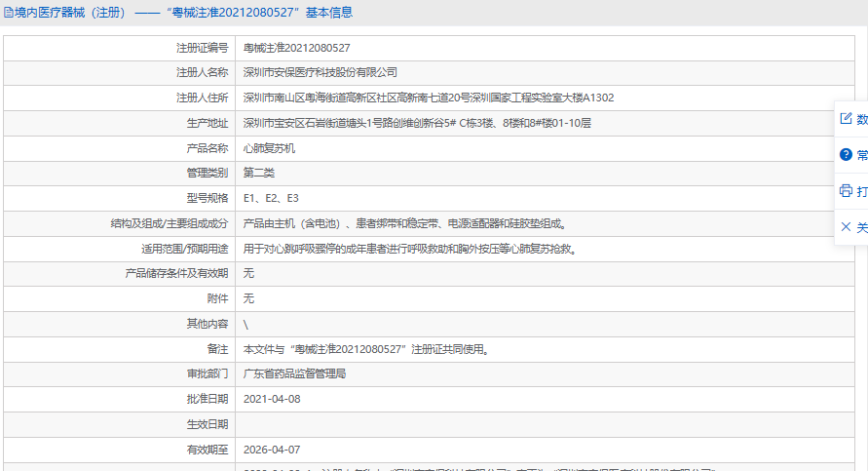Select the management class value 第二类

(259, 173)
